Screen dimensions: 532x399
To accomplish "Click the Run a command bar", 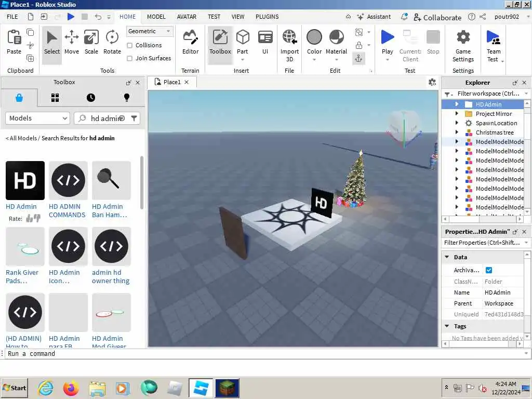I will [264, 353].
